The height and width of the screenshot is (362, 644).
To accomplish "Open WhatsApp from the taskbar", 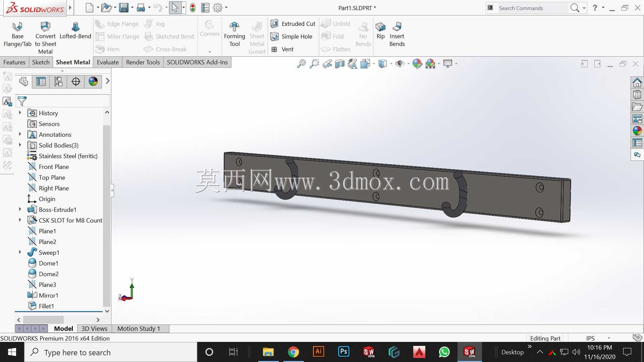I will (444, 352).
